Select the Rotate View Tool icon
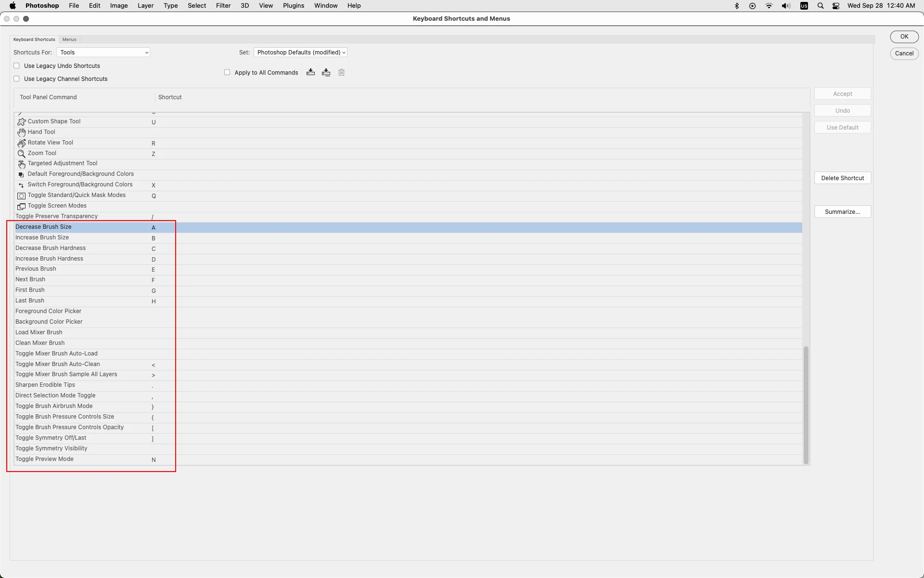This screenshot has width=924, height=578. [x=21, y=143]
